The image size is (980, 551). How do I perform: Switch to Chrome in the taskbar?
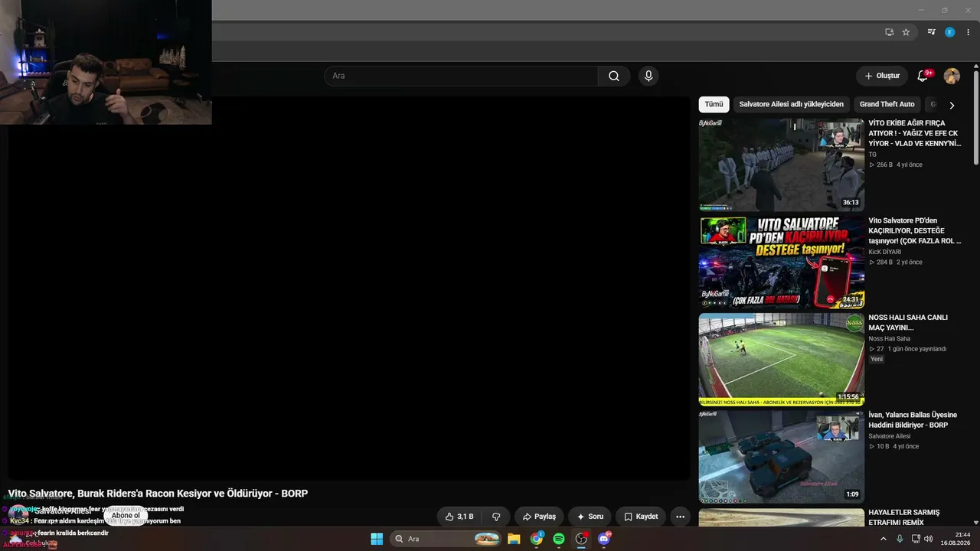coord(537,539)
